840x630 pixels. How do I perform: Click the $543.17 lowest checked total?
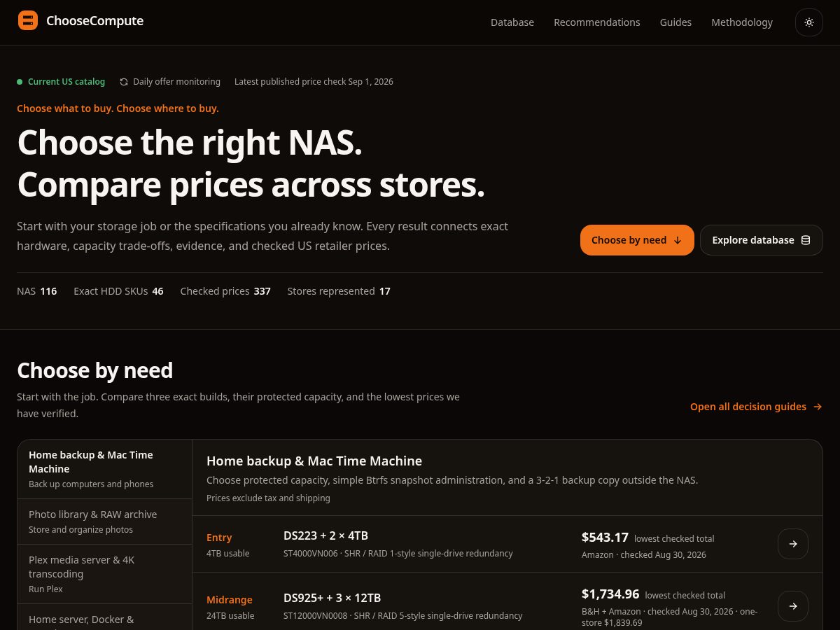click(x=647, y=538)
